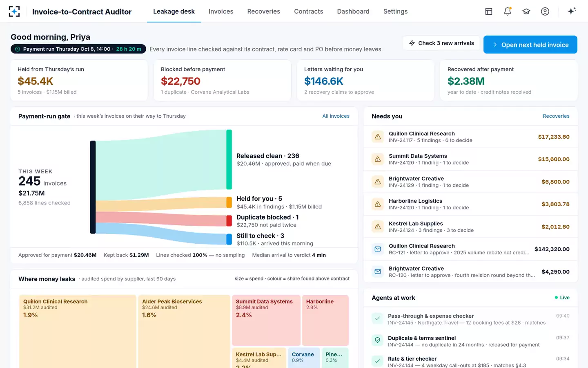Image resolution: width=588 pixels, height=368 pixels.
Task: Click the $142,320.00 amount for RC-121
Action: [x=552, y=249]
